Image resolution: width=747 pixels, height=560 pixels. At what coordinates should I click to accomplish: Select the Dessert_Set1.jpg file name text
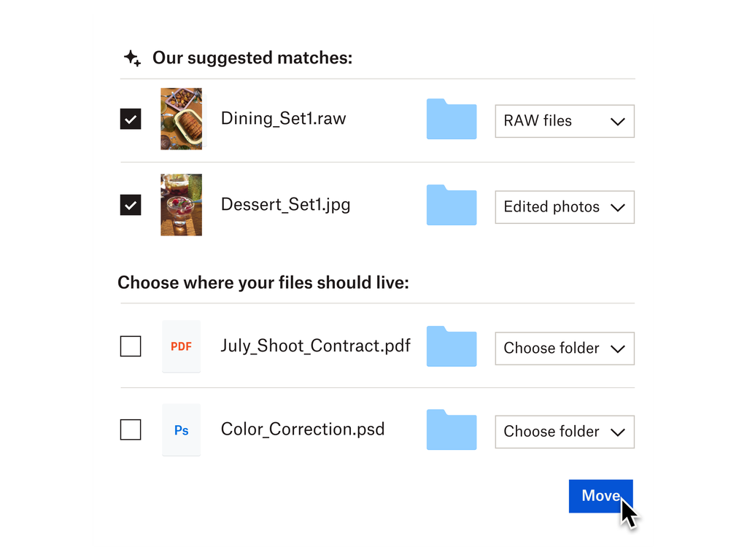click(x=285, y=205)
